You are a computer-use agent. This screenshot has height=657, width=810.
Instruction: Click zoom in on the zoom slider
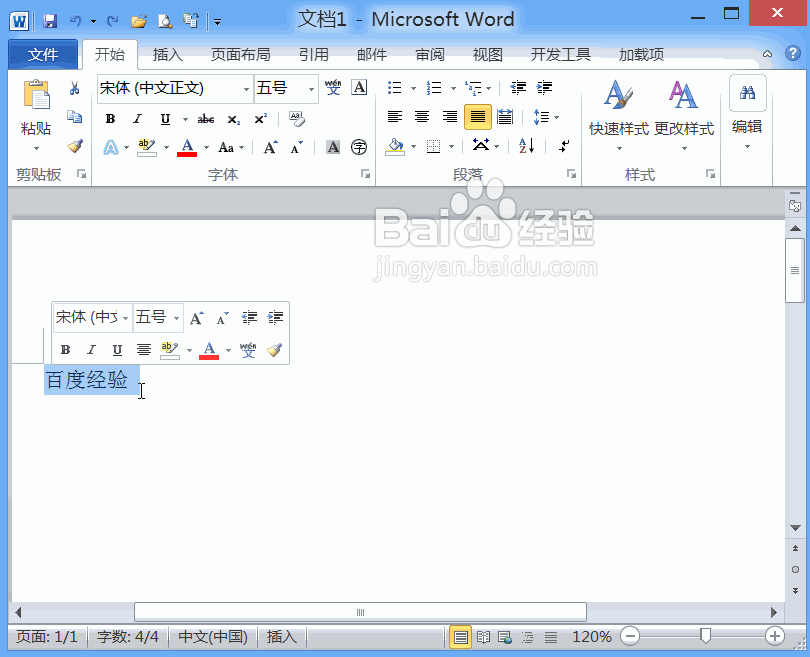click(774, 636)
